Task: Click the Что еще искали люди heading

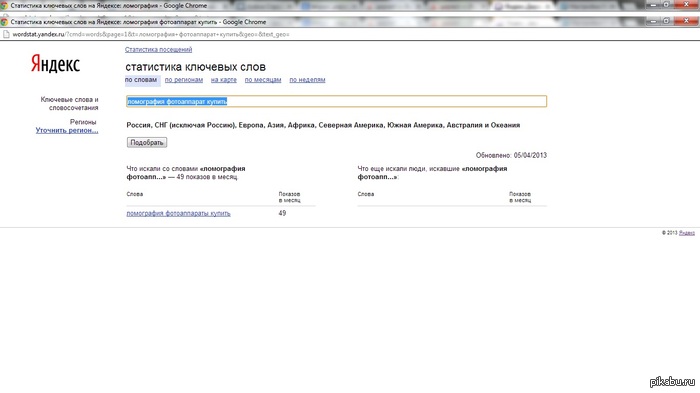Action: pos(432,173)
